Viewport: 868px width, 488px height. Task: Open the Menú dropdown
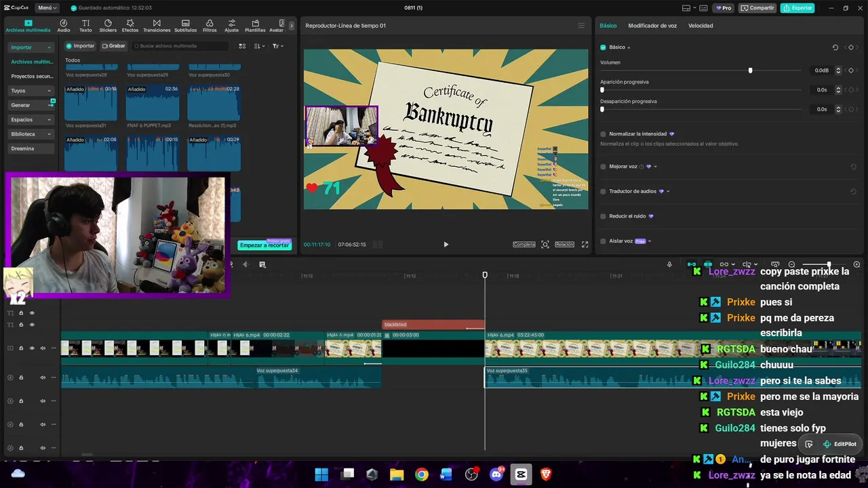pos(47,8)
